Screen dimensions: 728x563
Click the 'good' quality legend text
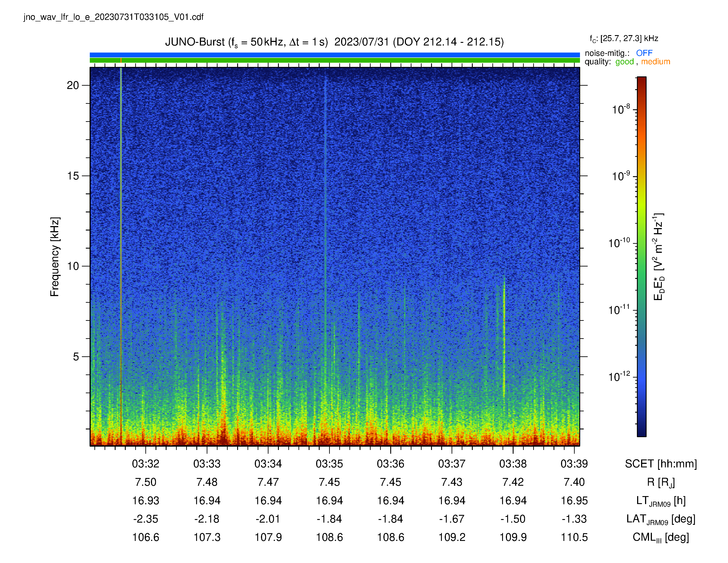click(x=624, y=62)
